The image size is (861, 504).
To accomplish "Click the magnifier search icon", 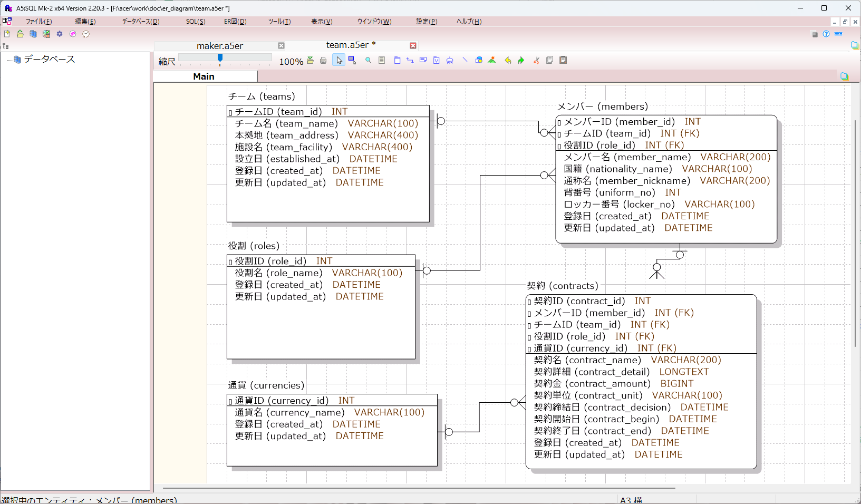I will (x=368, y=61).
